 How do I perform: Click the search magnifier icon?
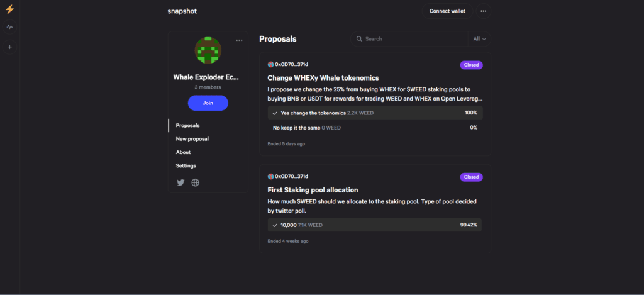359,38
